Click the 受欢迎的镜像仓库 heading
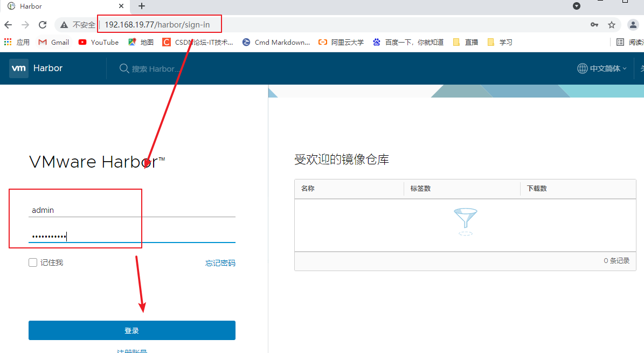 342,160
